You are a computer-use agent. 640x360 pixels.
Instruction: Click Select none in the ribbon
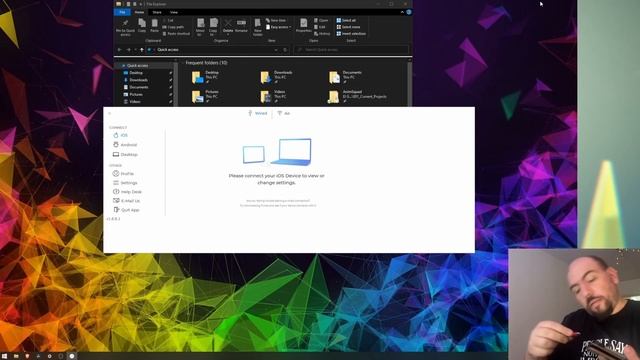click(x=348, y=27)
